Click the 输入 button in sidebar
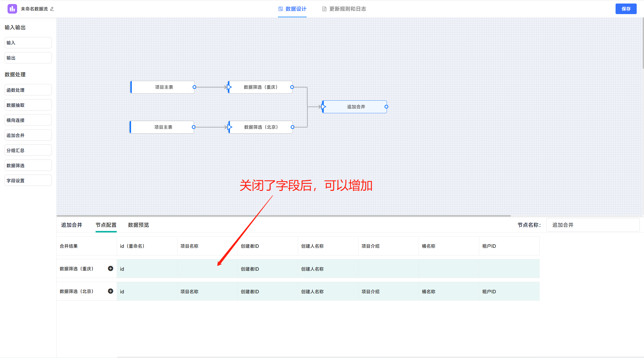 pos(28,43)
